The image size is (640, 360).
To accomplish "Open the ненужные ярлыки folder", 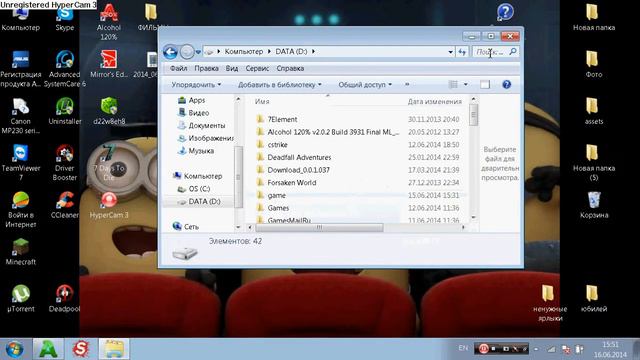I will 550,303.
